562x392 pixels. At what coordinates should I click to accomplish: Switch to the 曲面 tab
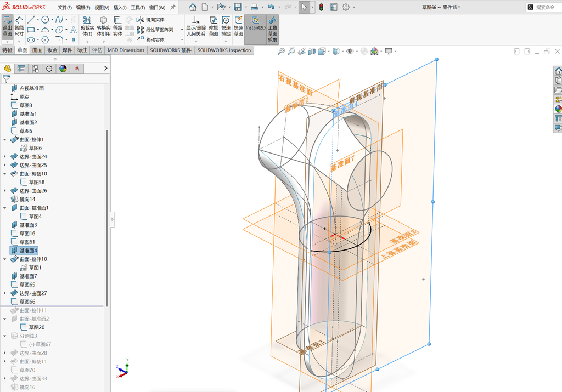coord(37,50)
